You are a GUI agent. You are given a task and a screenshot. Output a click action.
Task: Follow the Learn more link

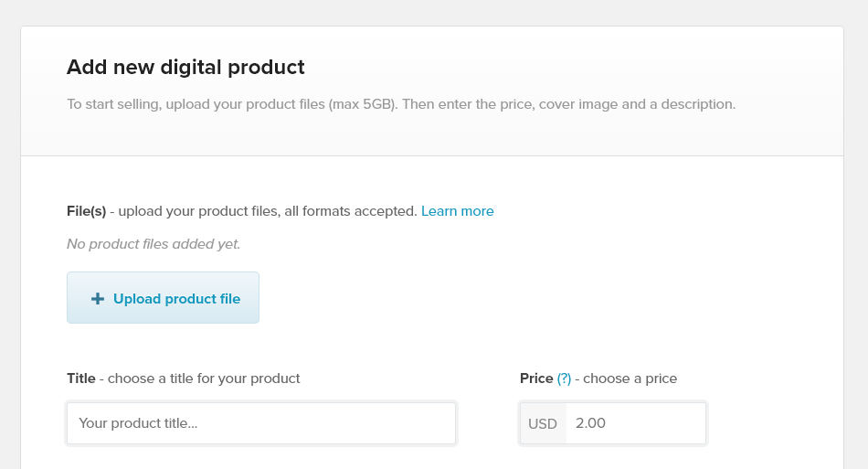pos(457,211)
